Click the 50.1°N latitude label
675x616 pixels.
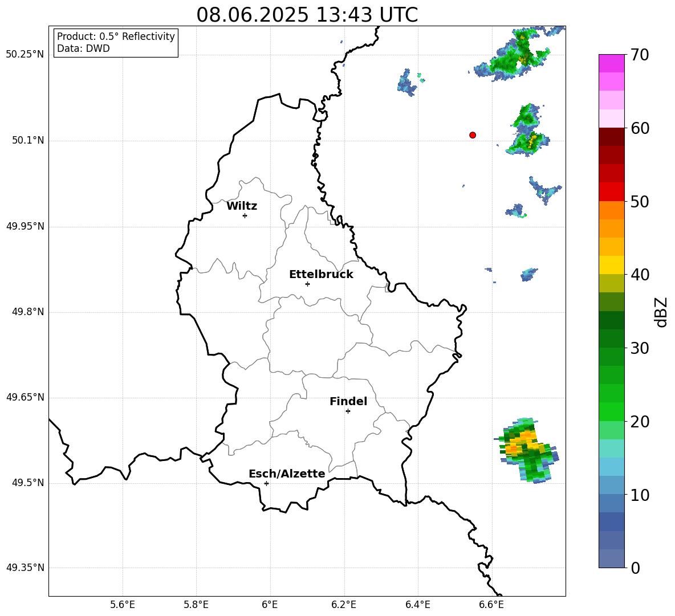tap(27, 140)
